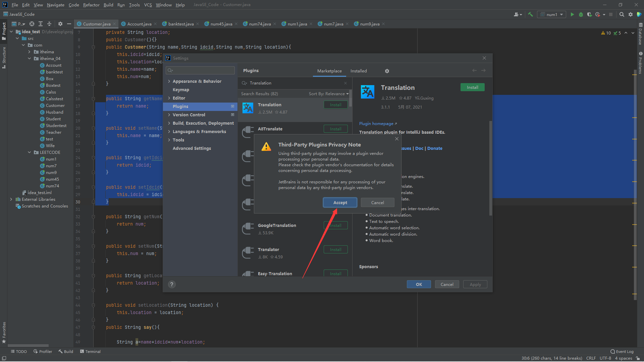Click the back arrow in Settings
This screenshot has width=644, height=362.
click(x=474, y=70)
